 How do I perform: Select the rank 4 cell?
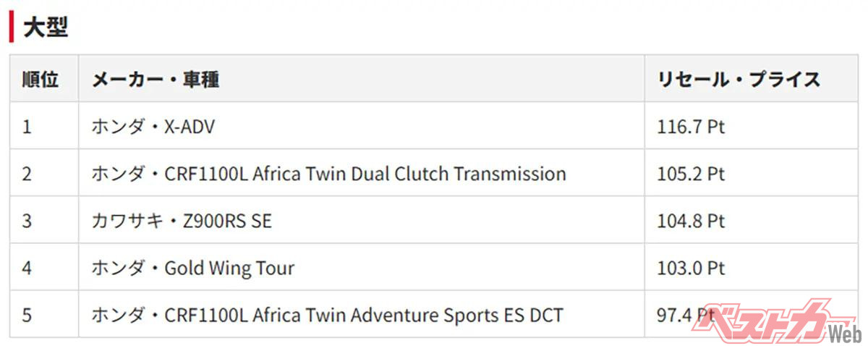(x=27, y=268)
